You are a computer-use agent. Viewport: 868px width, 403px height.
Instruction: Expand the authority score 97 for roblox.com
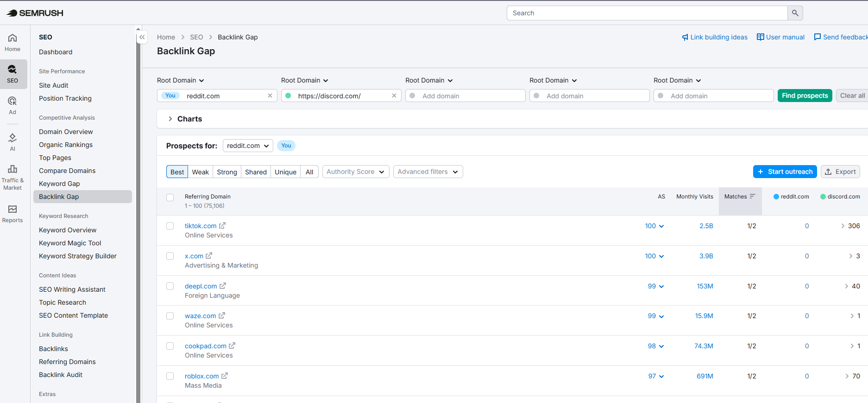pos(656,376)
